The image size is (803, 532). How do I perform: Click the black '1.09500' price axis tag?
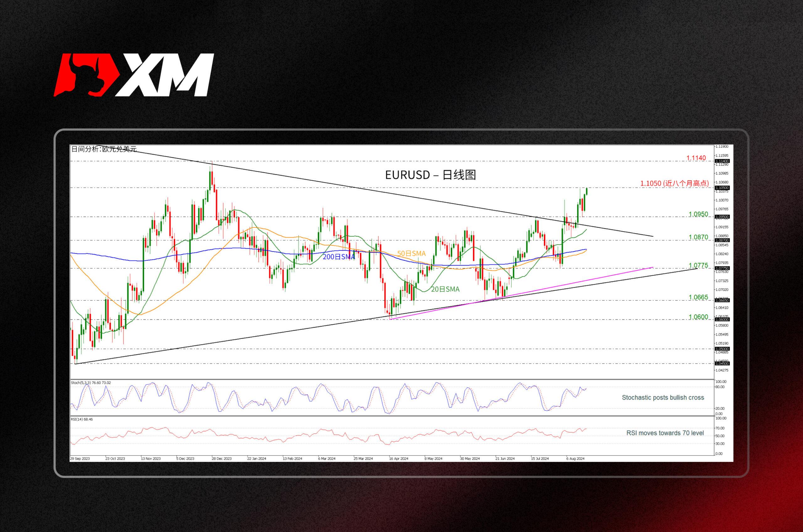click(722, 217)
